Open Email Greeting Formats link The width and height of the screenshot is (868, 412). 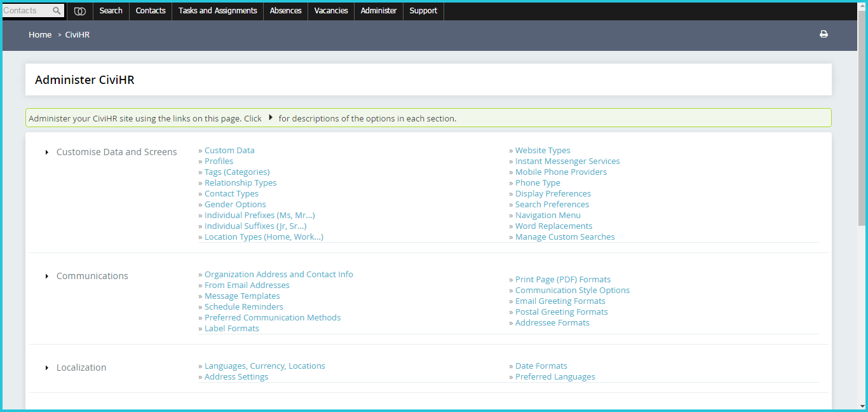[560, 301]
